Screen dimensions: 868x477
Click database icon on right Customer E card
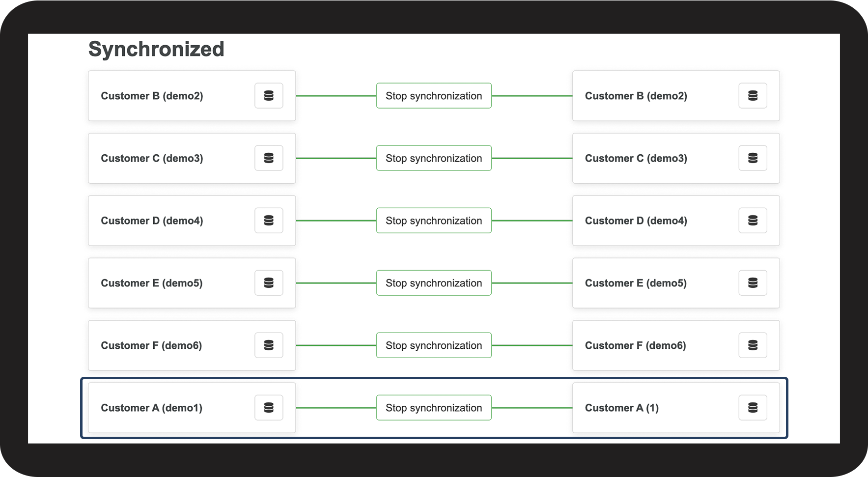coord(753,283)
